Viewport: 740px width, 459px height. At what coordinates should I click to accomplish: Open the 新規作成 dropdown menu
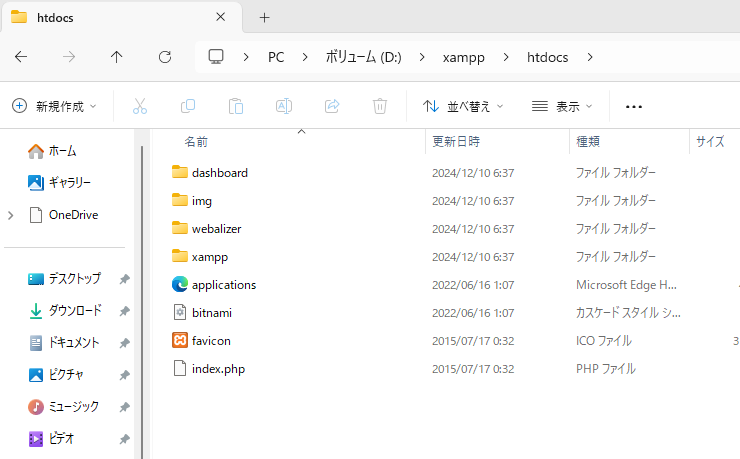point(55,106)
